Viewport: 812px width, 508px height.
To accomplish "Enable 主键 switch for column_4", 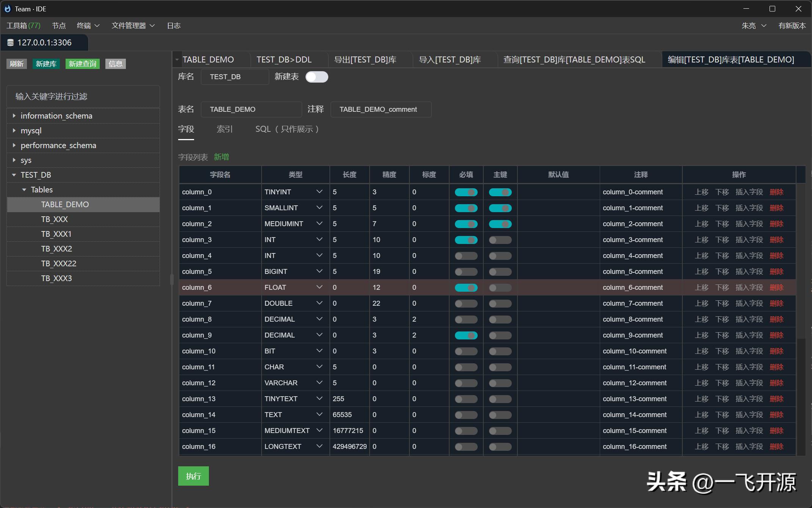I will (500, 256).
